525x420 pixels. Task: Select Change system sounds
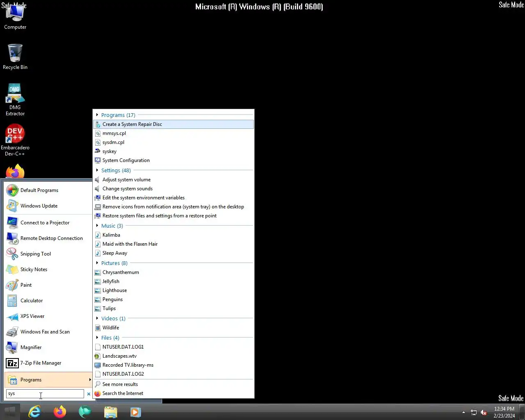pyautogui.click(x=173, y=189)
